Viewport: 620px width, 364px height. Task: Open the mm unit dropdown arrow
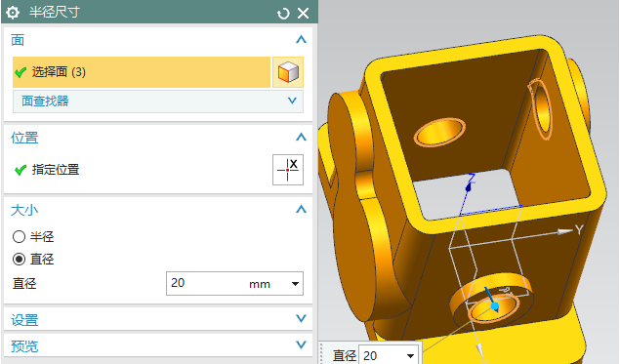point(295,284)
